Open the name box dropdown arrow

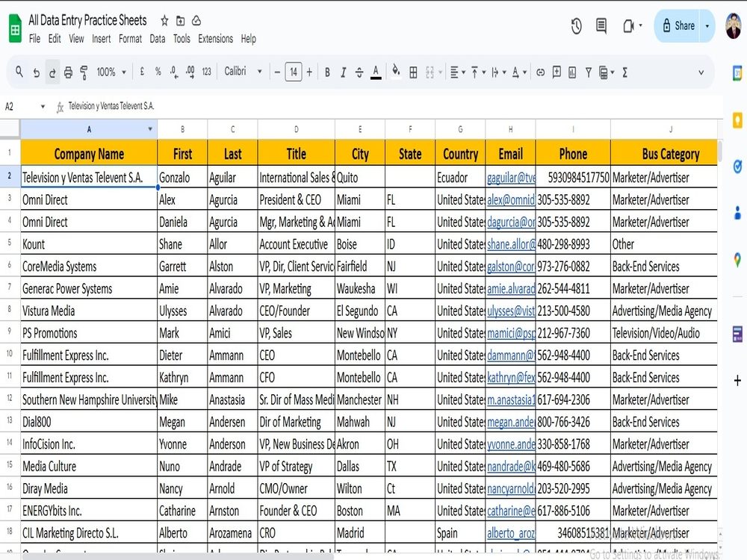click(43, 106)
